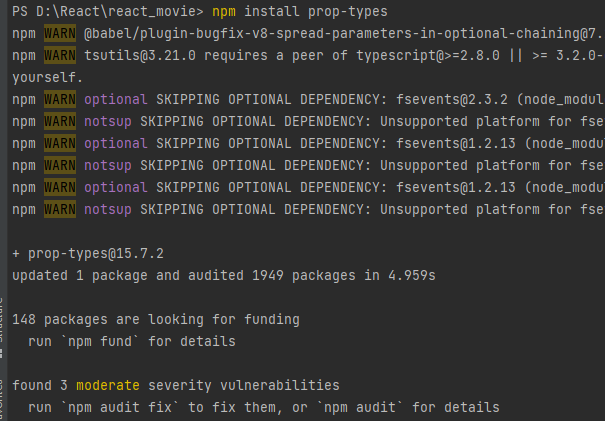Click 'updated 1 package and audited 1949 packages'
The height and width of the screenshot is (421, 605).
click(x=184, y=276)
